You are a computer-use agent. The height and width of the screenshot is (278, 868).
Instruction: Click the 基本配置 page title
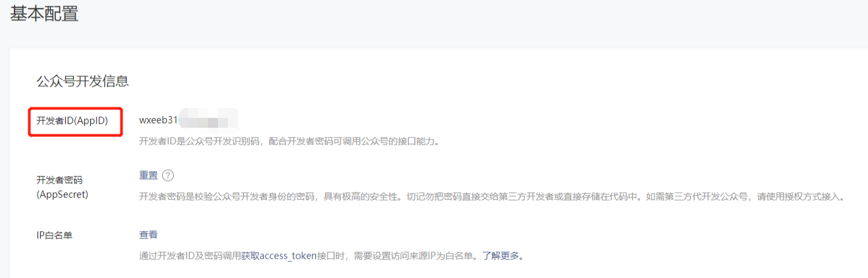click(x=44, y=13)
